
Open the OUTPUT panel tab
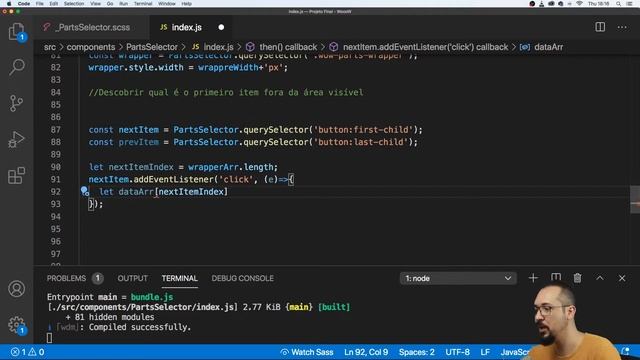(x=132, y=278)
